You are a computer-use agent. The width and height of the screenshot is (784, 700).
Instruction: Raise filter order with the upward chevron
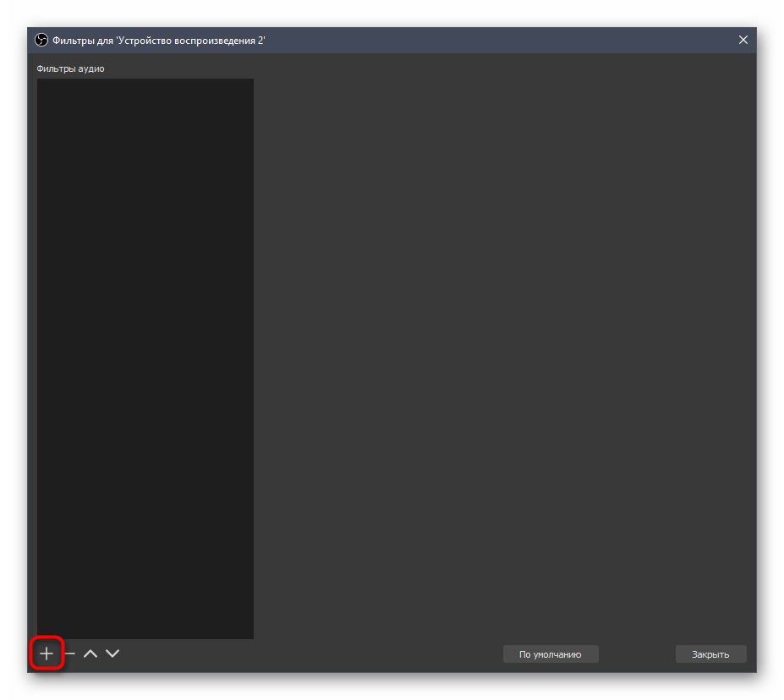[x=90, y=654]
